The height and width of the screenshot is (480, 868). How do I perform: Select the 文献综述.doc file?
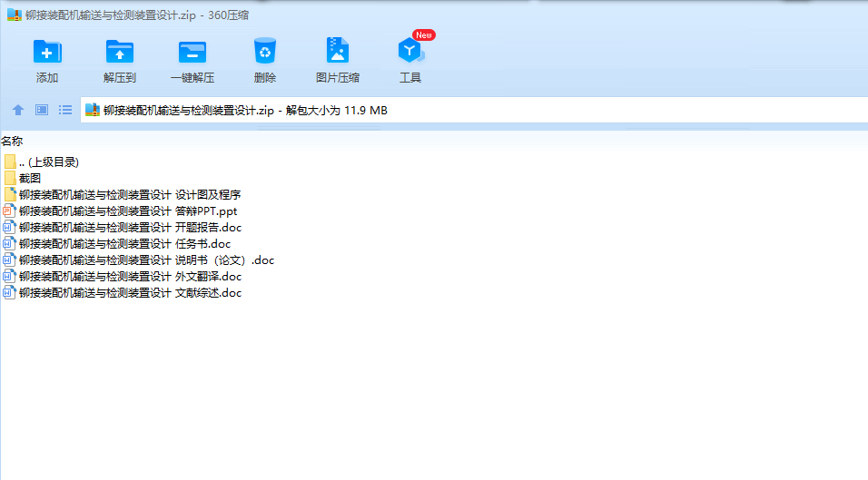pyautogui.click(x=123, y=292)
